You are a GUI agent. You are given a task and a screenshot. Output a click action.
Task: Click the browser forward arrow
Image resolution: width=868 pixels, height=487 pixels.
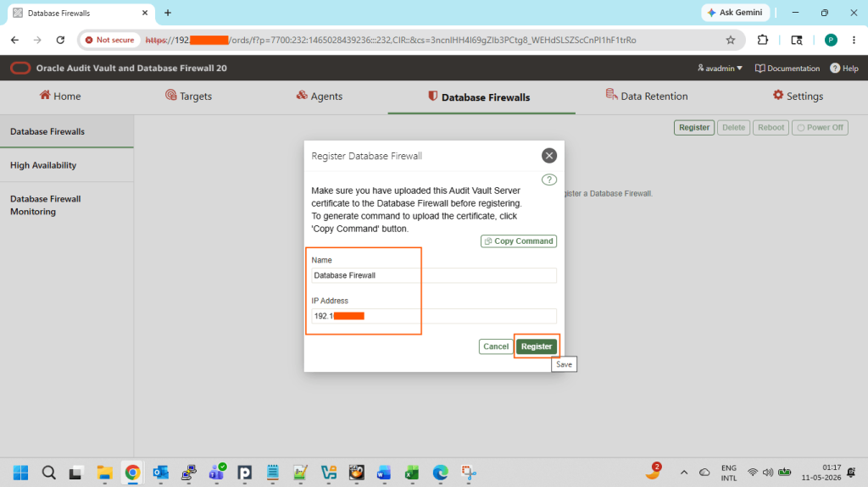click(x=37, y=40)
